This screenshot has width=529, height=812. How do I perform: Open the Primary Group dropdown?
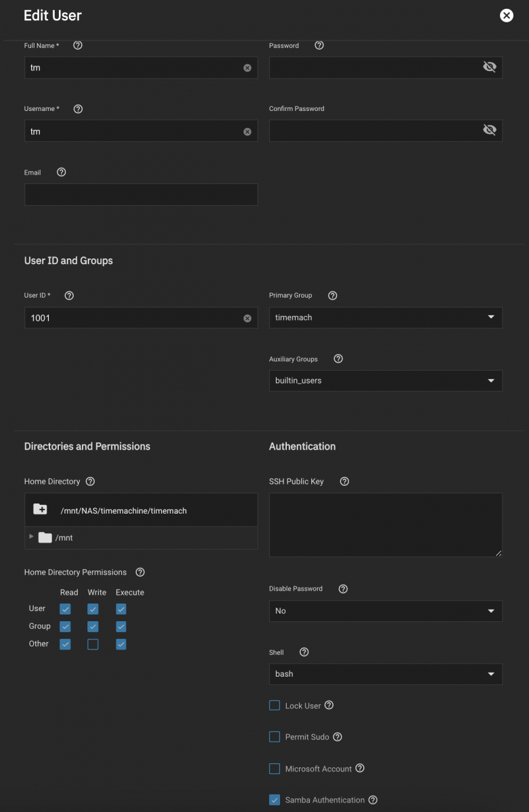tap(386, 317)
